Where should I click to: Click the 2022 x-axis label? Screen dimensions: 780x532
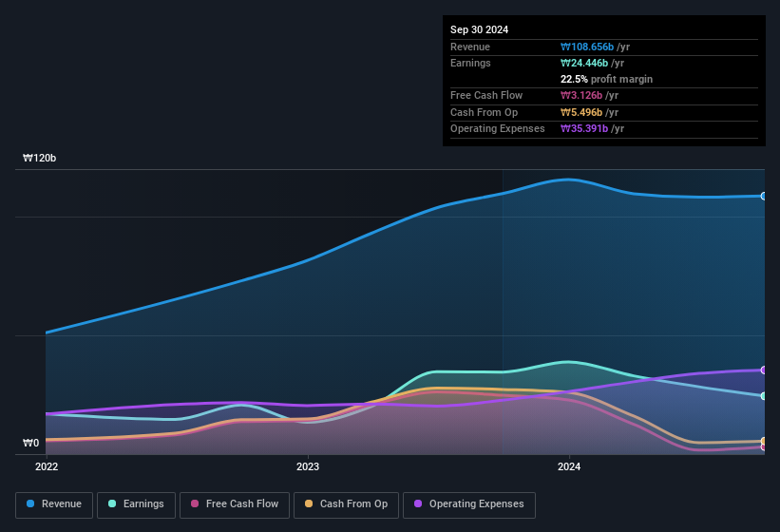tap(47, 466)
